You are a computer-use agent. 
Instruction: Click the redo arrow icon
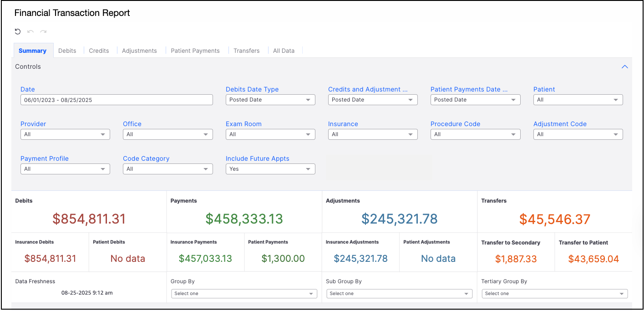(43, 31)
